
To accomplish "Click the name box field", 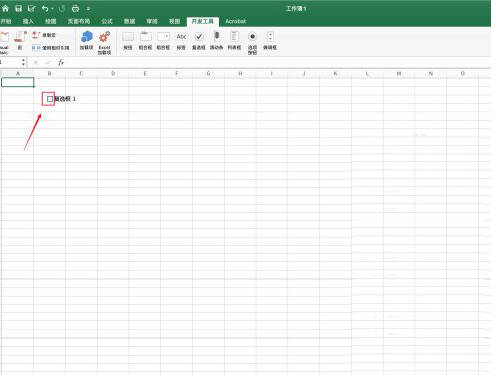I will point(10,62).
